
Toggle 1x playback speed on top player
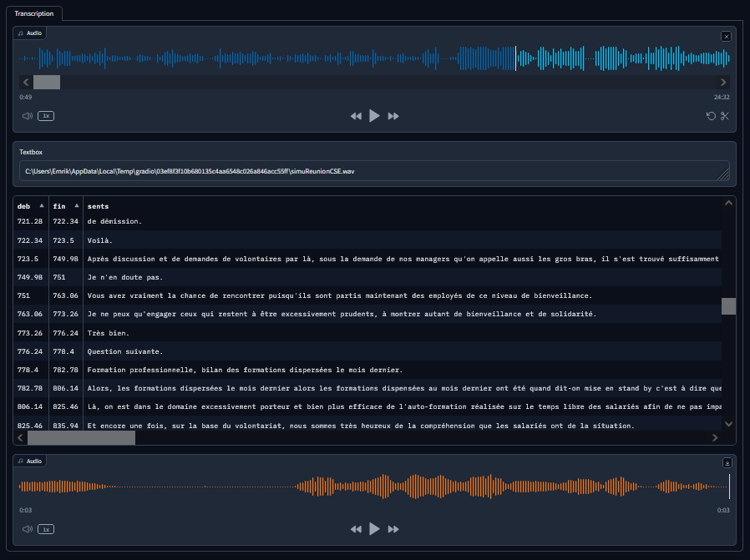pos(46,116)
